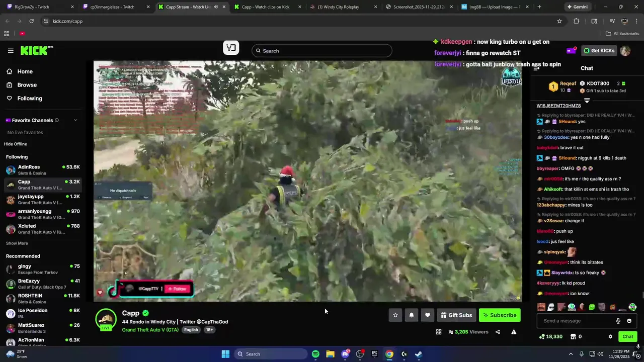The image size is (644, 362).
Task: Open the hamburger sidebar menu
Action: pos(11,51)
